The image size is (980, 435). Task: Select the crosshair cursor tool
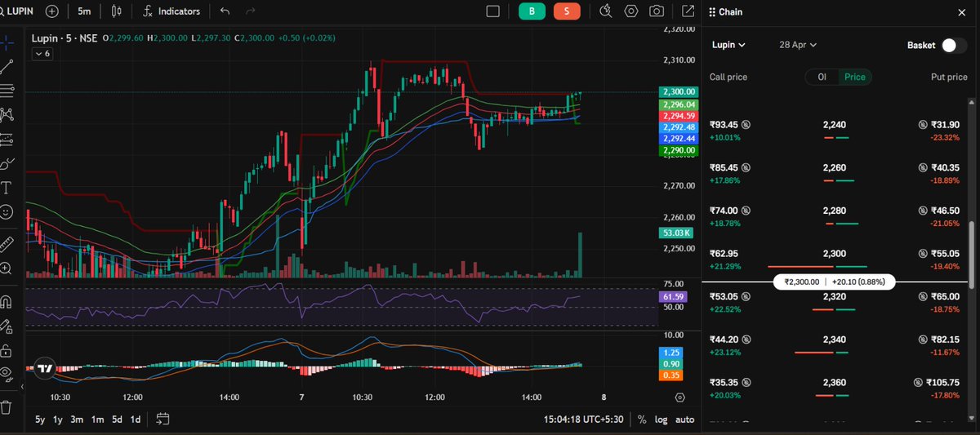(7, 42)
